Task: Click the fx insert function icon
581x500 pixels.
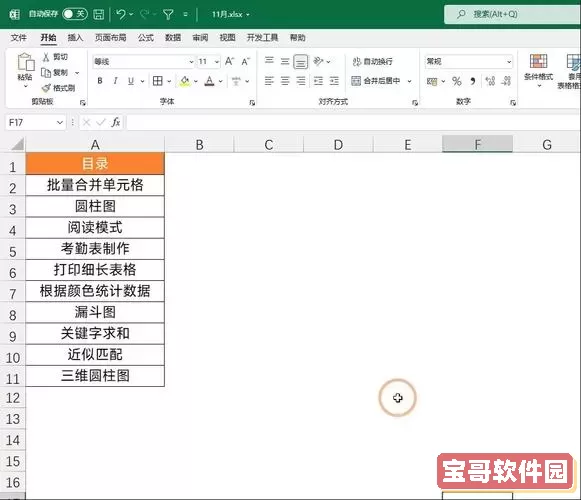Action: pos(116,122)
